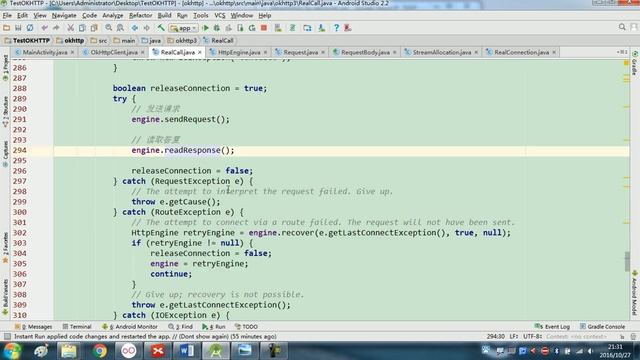Screen dimensions: 640x360
Task: Click the Help question mark icon
Action: coord(336,28)
